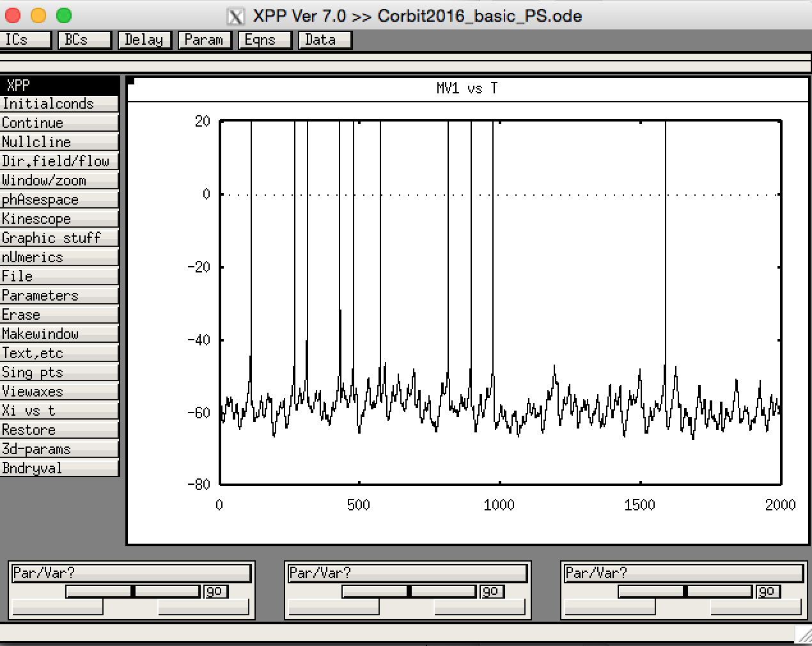The image size is (812, 646).
Task: Click the yellow minimize window button
Action: 38,15
